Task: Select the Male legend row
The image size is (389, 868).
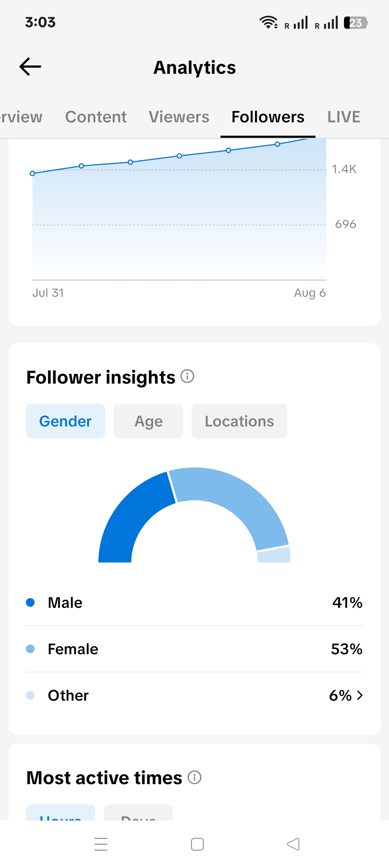Action: click(194, 602)
